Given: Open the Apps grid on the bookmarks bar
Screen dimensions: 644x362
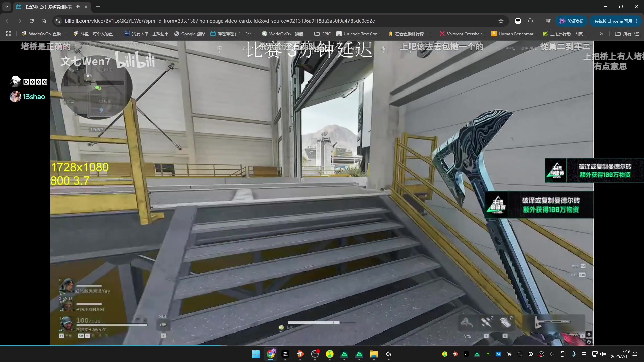Looking at the screenshot, I should tap(9, 34).
